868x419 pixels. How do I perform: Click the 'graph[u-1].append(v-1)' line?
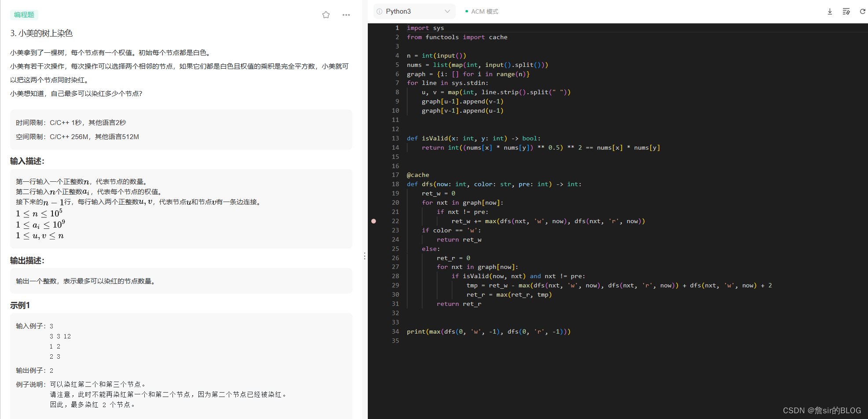pos(462,101)
